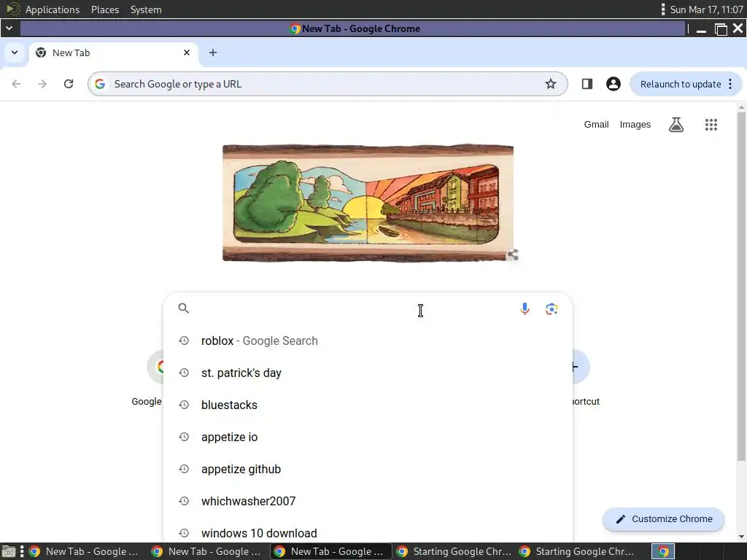Click the MATE logo icon in top panel
The image size is (747, 560).
[x=13, y=9]
